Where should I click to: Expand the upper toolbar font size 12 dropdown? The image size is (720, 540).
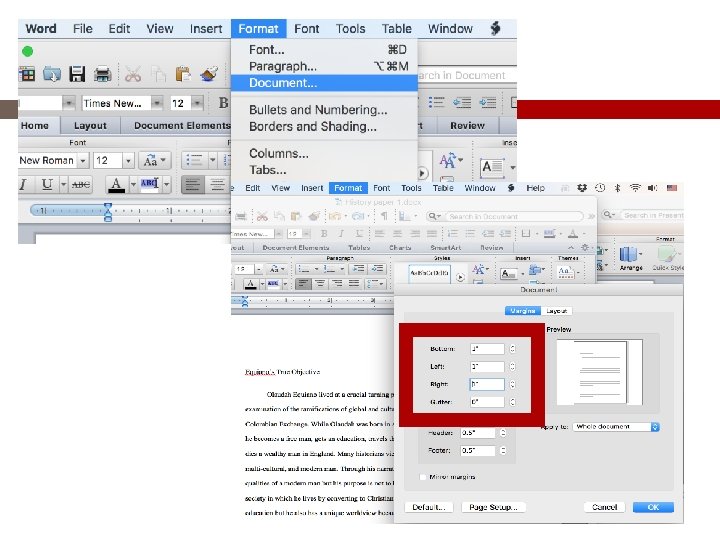point(197,103)
